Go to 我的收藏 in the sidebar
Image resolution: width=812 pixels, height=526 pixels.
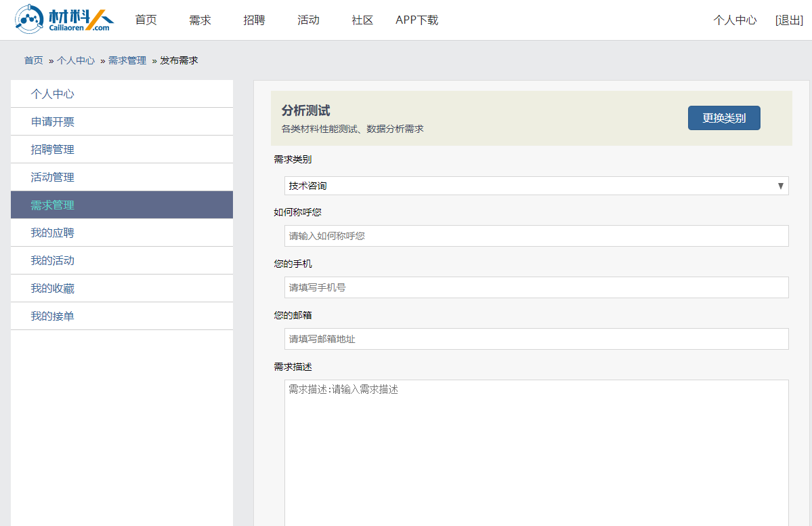[x=53, y=289]
